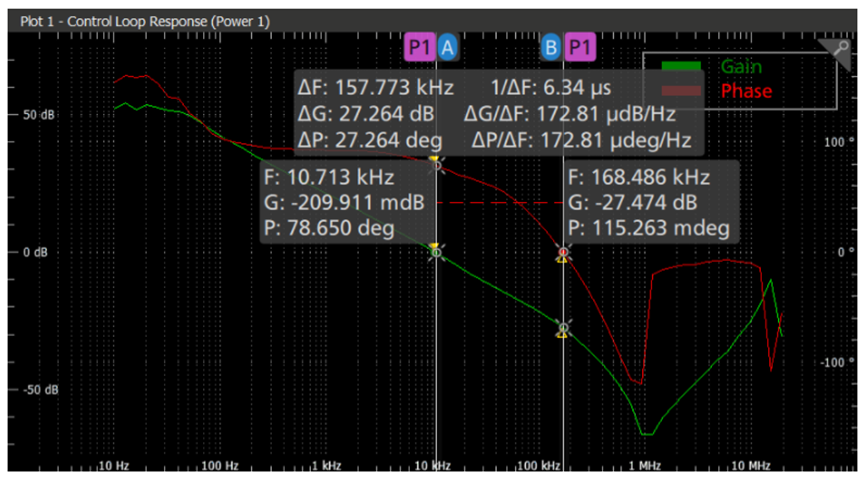Click the green Gain legend swatch

[682, 67]
